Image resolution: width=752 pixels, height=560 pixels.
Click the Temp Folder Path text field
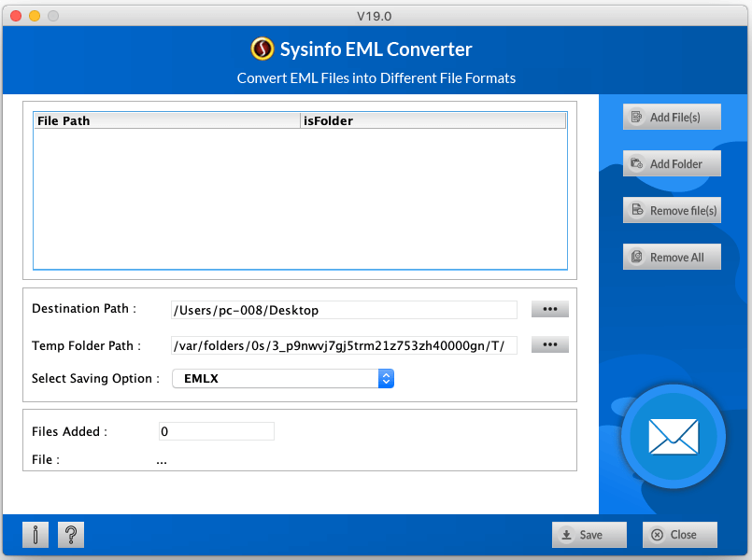343,346
